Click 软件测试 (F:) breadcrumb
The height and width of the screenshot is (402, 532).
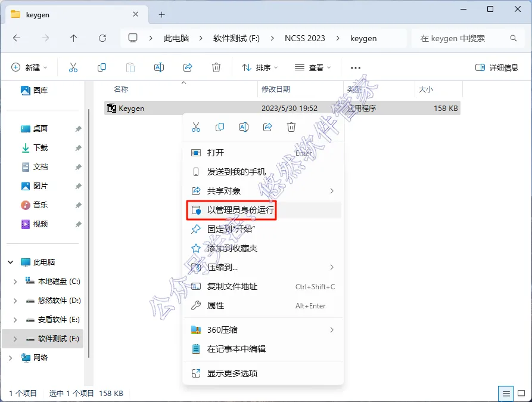(x=237, y=38)
